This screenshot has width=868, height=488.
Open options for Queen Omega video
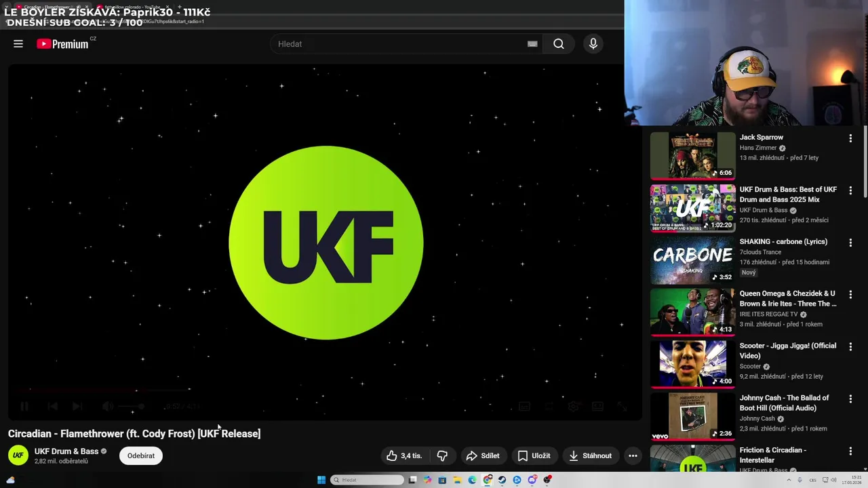[x=850, y=295]
